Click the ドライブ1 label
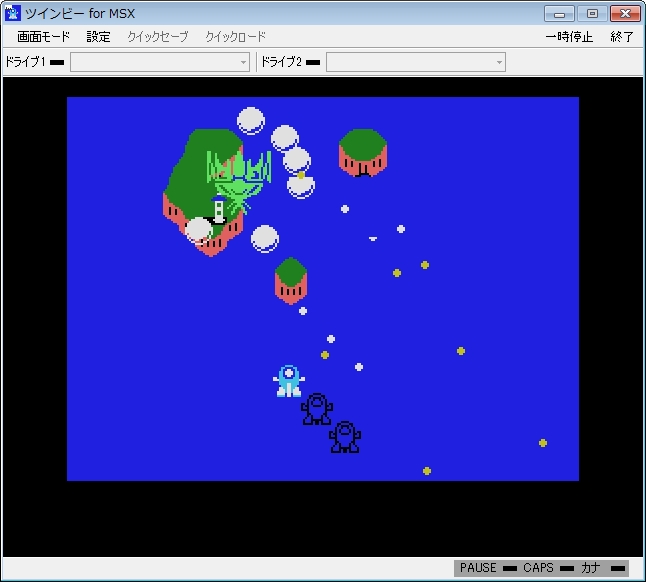 (25, 62)
